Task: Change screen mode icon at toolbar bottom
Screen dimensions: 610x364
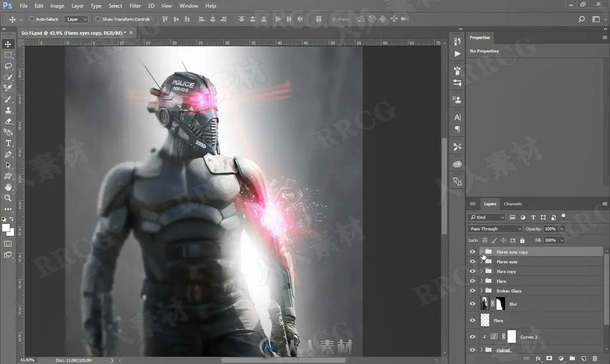Action: tap(8, 255)
